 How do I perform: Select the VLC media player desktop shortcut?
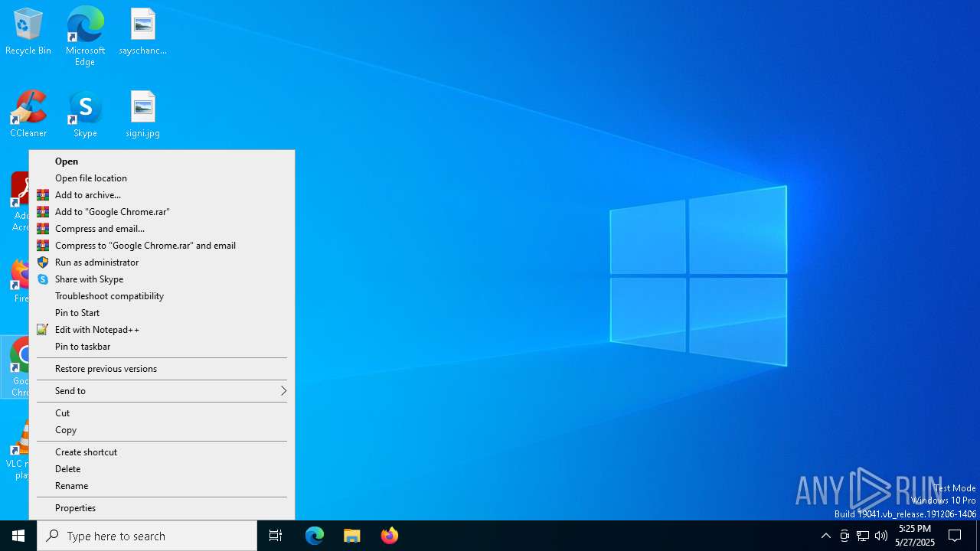pos(17,450)
